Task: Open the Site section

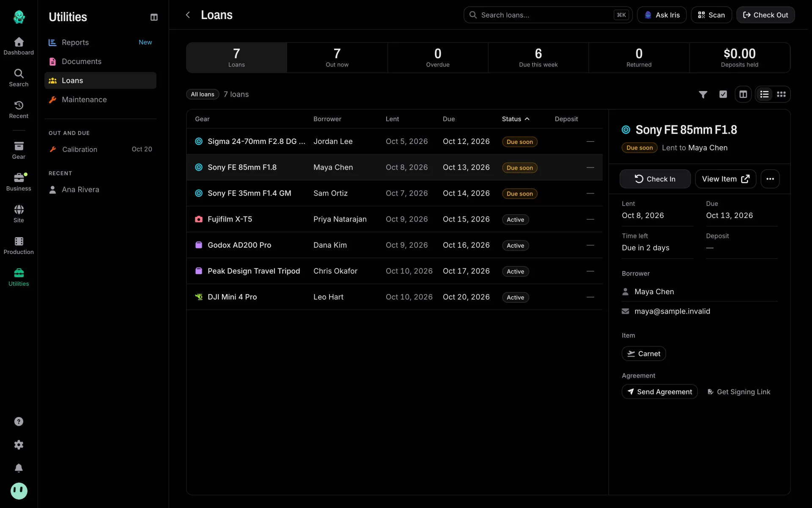Action: click(19, 214)
